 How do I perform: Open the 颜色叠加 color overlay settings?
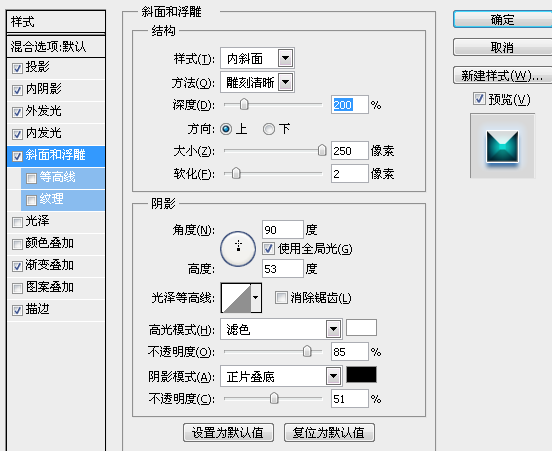point(50,243)
